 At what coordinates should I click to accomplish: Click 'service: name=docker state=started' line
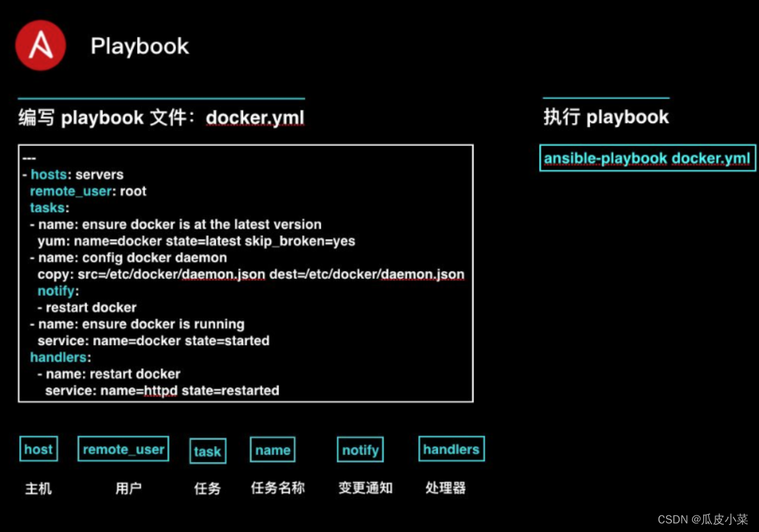click(153, 340)
